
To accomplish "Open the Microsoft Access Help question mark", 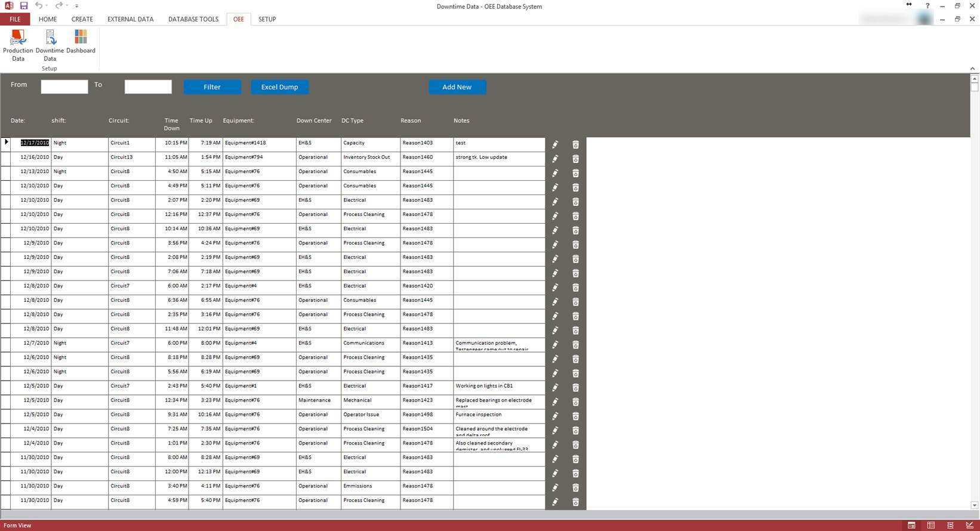I will point(927,6).
